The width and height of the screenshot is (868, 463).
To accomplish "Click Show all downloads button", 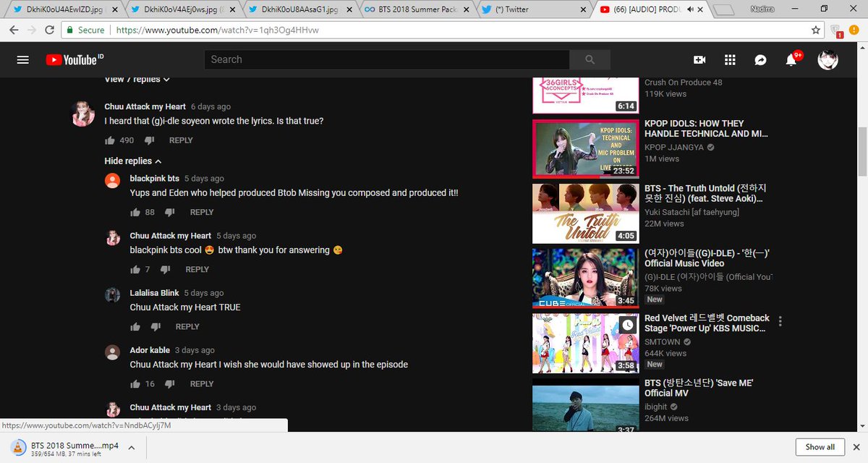I will 820,447.
